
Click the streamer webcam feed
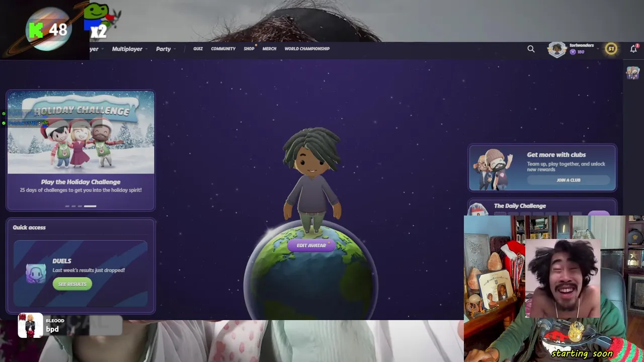553,289
